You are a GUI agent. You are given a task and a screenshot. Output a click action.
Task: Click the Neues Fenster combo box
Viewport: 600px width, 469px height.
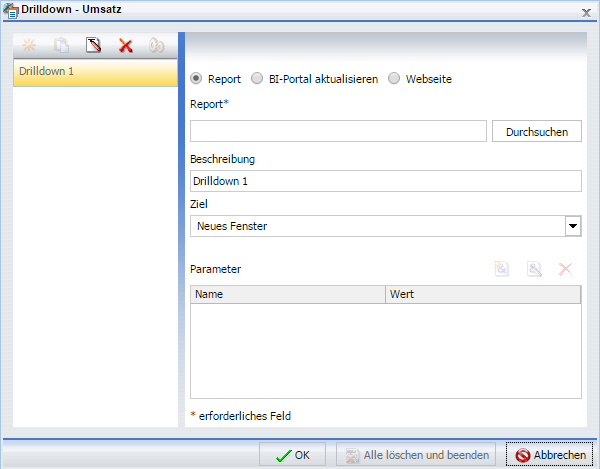tap(386, 226)
